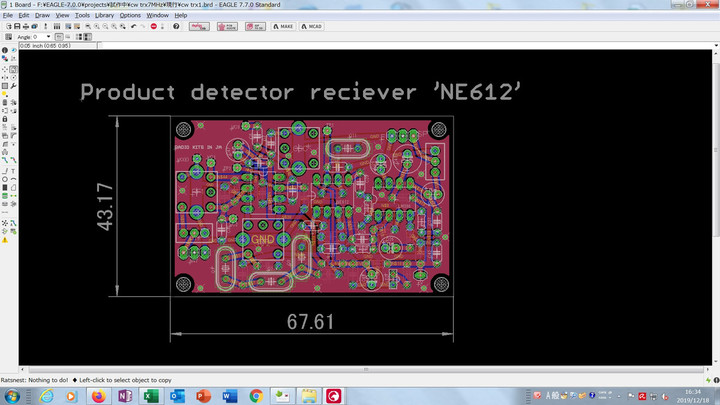Screen dimensions: 720x405
Task: Open the Options menu
Action: 130,15
